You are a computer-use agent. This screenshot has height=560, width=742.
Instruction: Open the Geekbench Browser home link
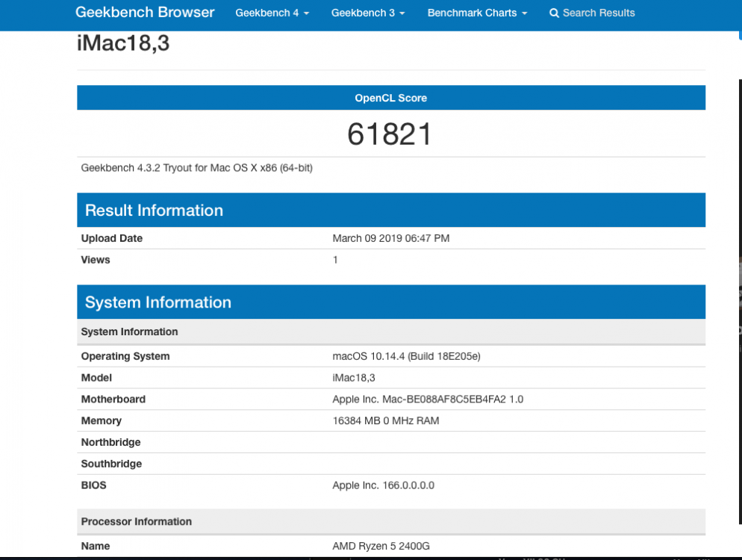click(x=145, y=12)
